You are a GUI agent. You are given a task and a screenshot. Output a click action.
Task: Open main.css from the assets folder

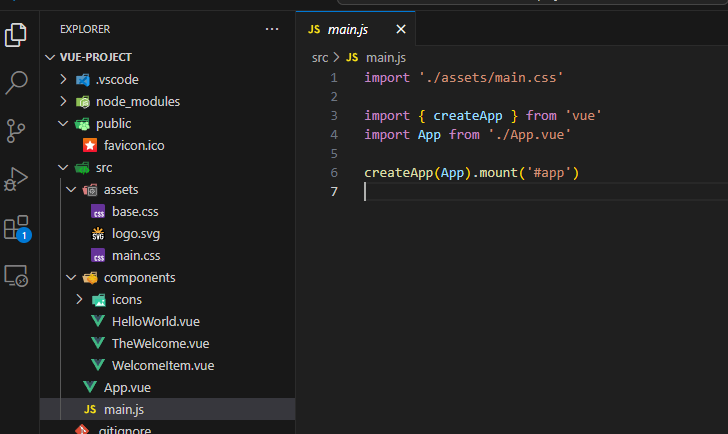coord(136,256)
